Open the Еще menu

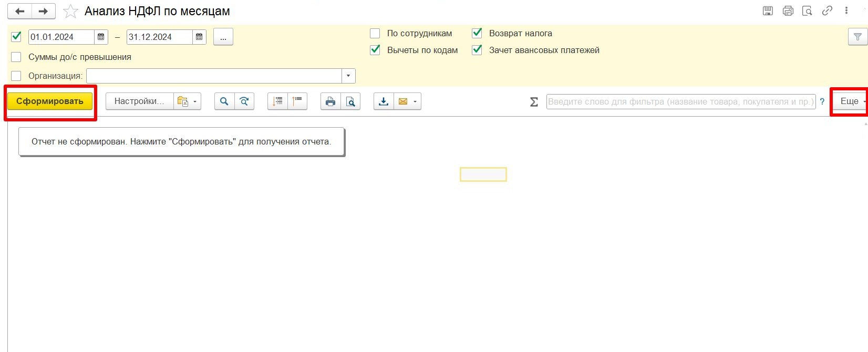pyautogui.click(x=850, y=101)
